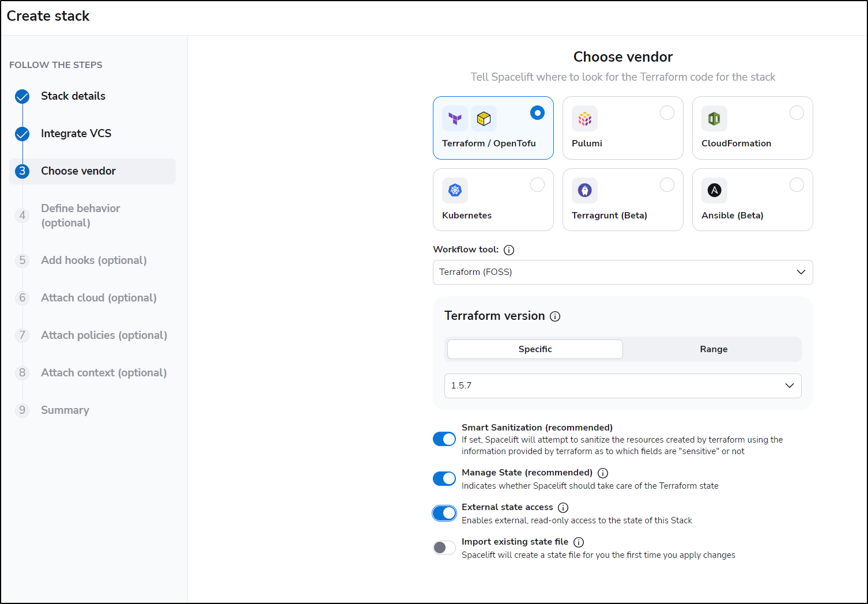This screenshot has width=868, height=604.
Task: Click the Kubernetes vendor label
Action: pyautogui.click(x=467, y=216)
